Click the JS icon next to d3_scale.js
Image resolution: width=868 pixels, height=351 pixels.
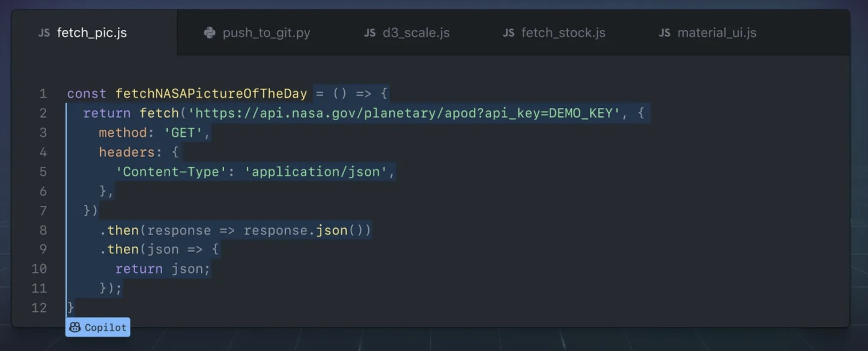370,33
